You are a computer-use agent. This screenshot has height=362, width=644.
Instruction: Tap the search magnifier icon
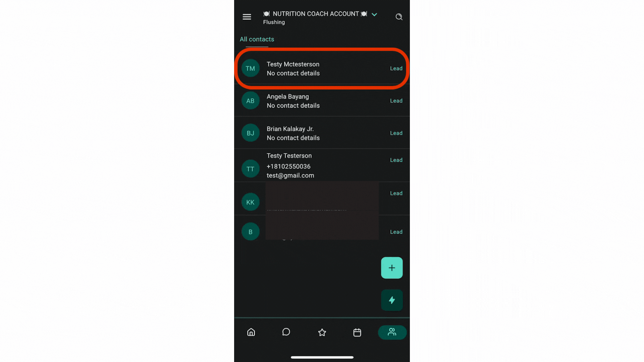pyautogui.click(x=398, y=17)
